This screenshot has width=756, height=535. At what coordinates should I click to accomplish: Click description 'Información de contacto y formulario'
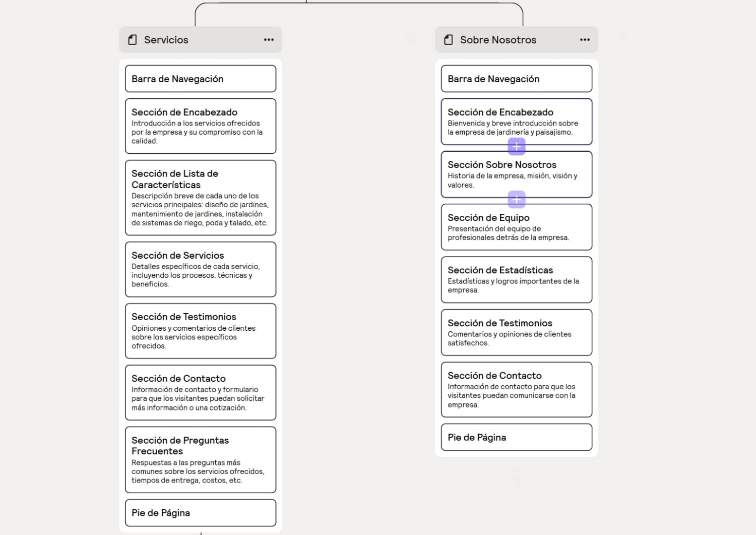(x=198, y=398)
